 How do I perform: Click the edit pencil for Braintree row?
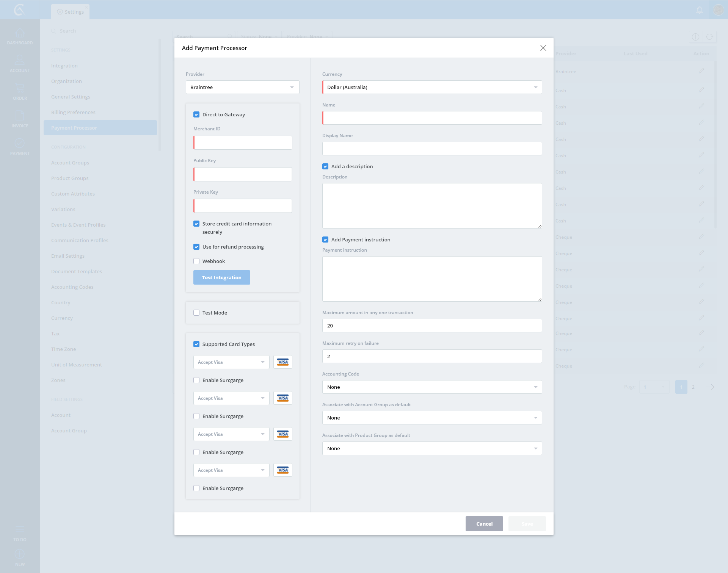coord(701,71)
